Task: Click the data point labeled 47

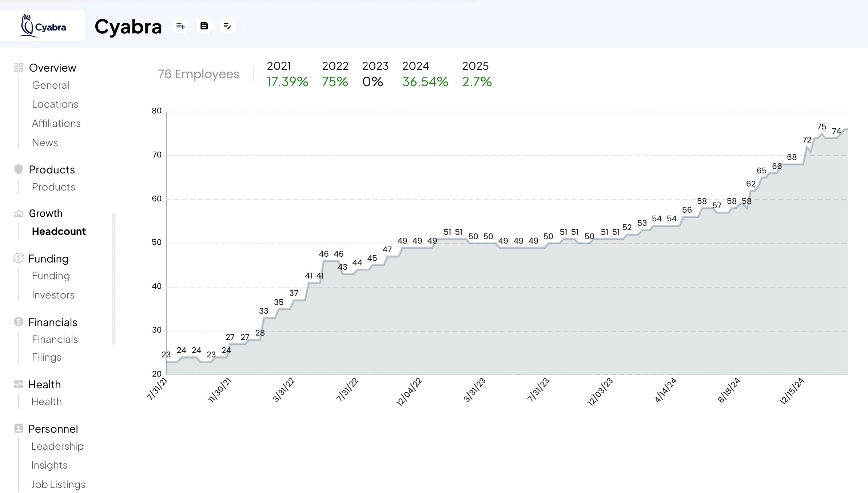Action: pyautogui.click(x=387, y=250)
